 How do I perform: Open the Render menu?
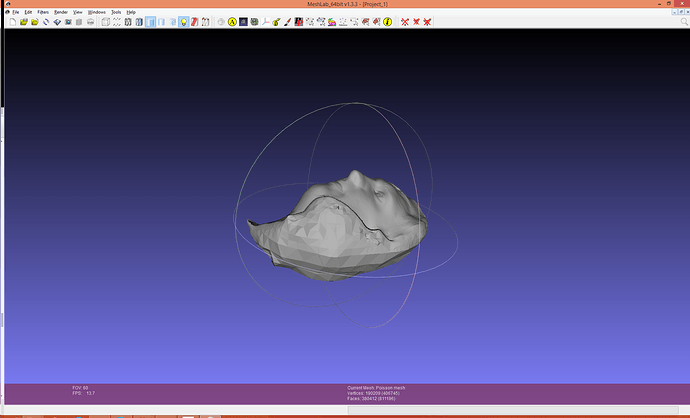(61, 12)
